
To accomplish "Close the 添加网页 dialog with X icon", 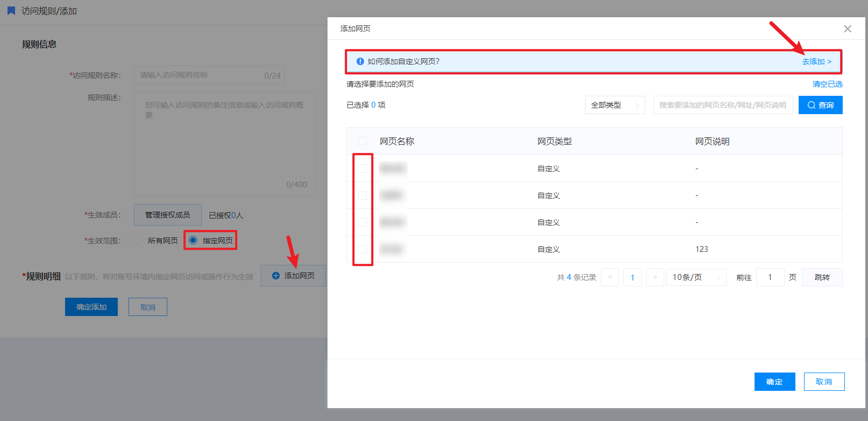I will pyautogui.click(x=848, y=29).
